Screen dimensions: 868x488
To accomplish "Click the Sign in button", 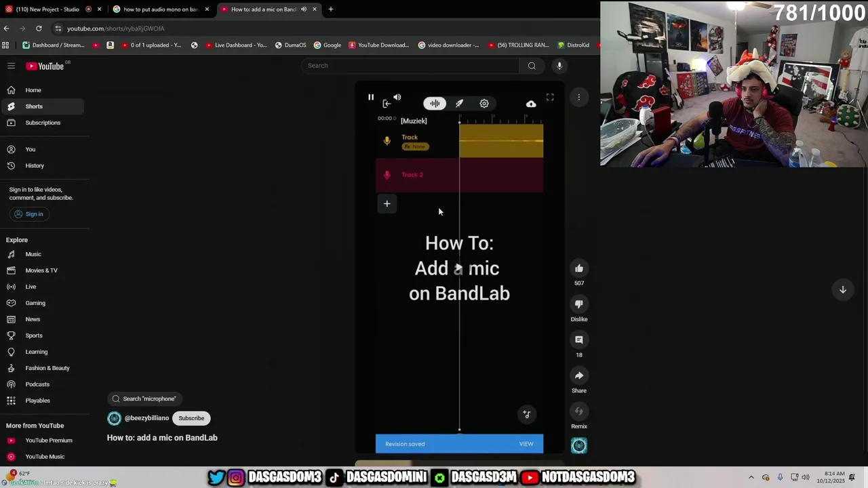I will coord(28,214).
